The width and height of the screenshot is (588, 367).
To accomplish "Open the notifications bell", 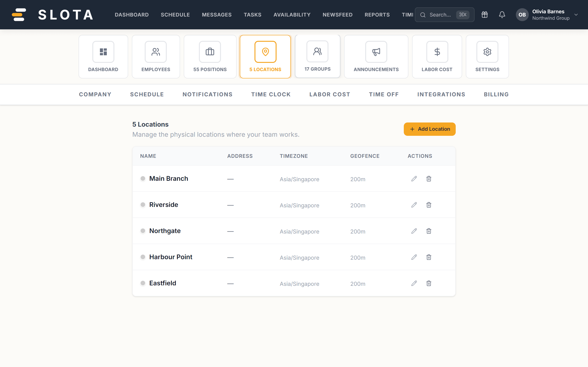I will [502, 14].
